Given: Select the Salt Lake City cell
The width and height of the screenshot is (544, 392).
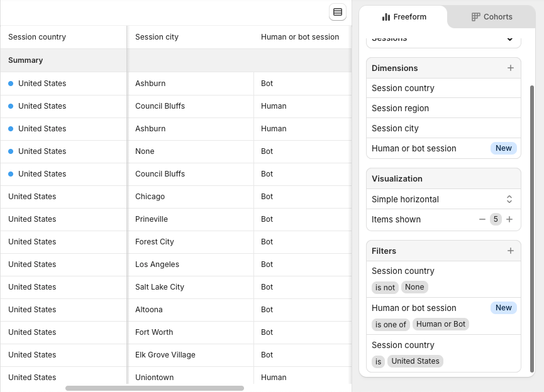Looking at the screenshot, I should pos(191,287).
